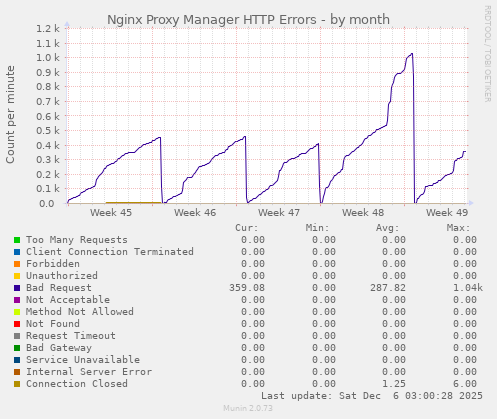Click the Munin 2.0.73 footer text

(x=248, y=408)
